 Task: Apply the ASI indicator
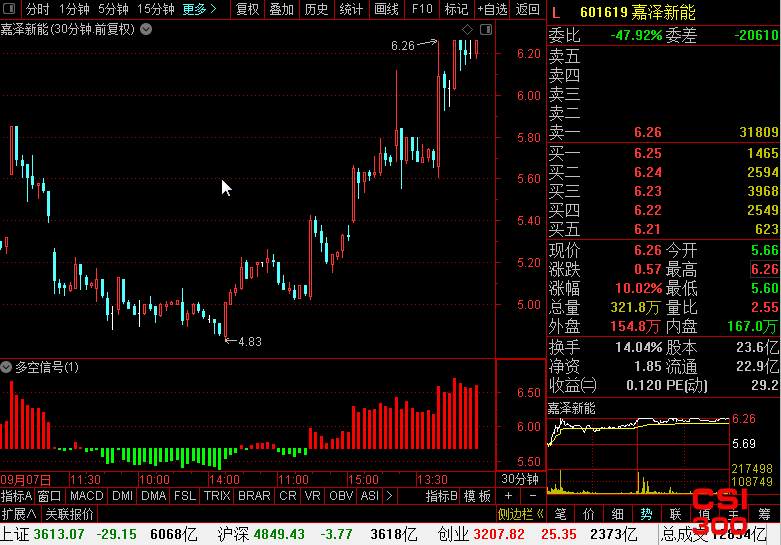tap(370, 496)
